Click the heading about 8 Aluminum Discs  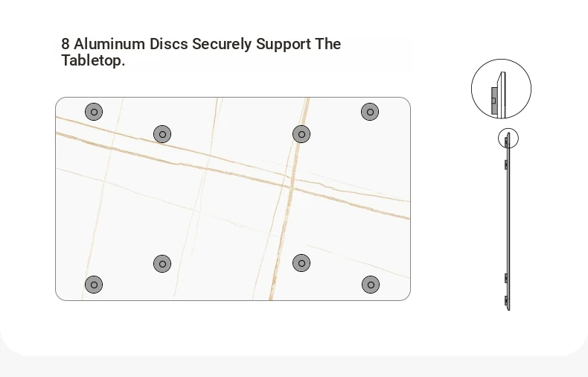[201, 52]
